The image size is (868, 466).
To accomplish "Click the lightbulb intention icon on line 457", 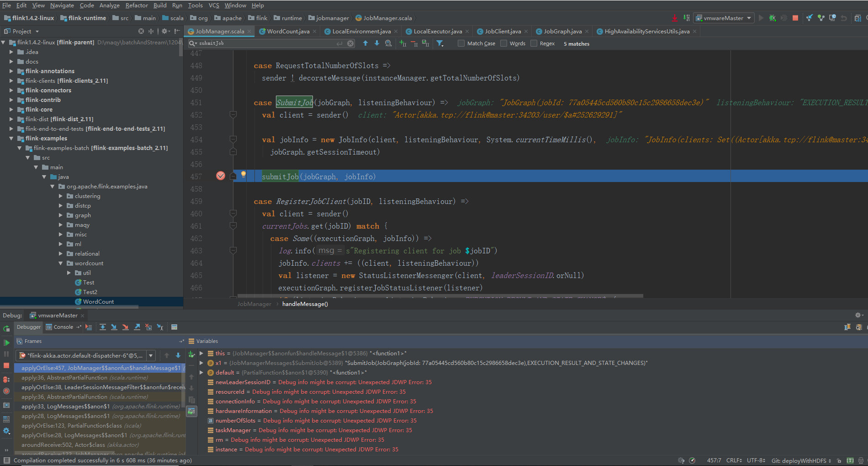I will [x=243, y=174].
